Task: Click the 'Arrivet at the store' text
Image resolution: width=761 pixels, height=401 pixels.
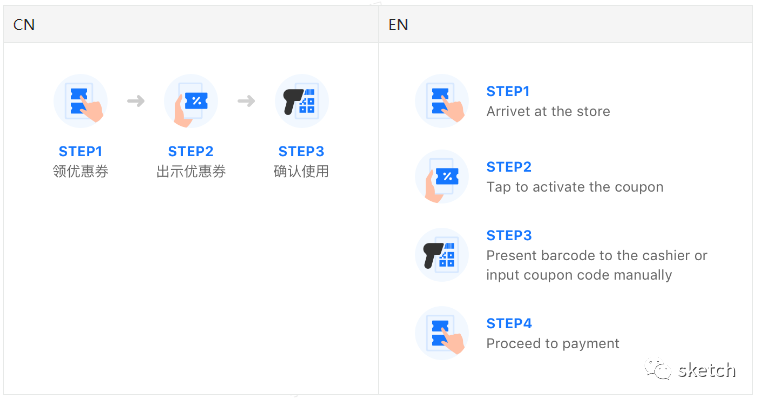Action: pyautogui.click(x=548, y=111)
